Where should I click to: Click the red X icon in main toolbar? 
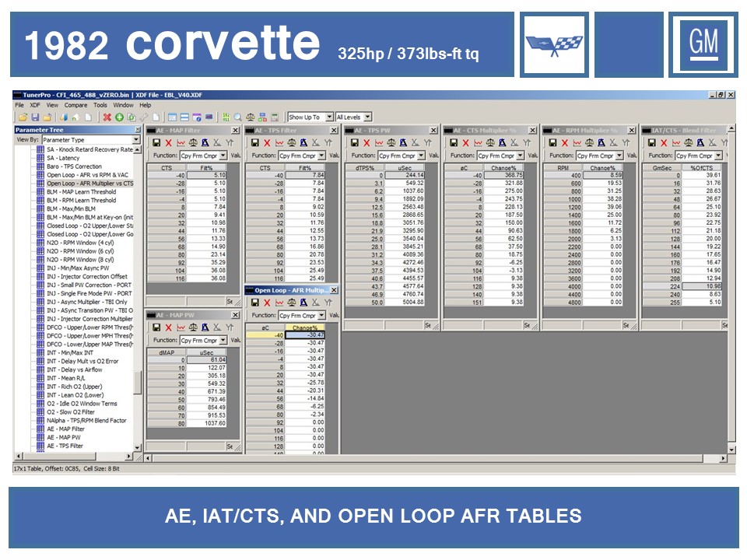tap(107, 117)
